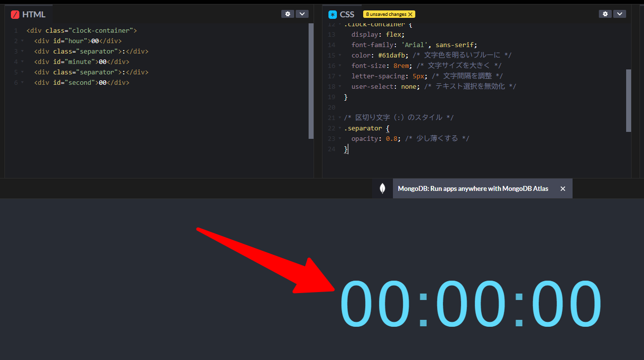
Task: Close the MongoDB Atlas ad banner
Action: [563, 188]
